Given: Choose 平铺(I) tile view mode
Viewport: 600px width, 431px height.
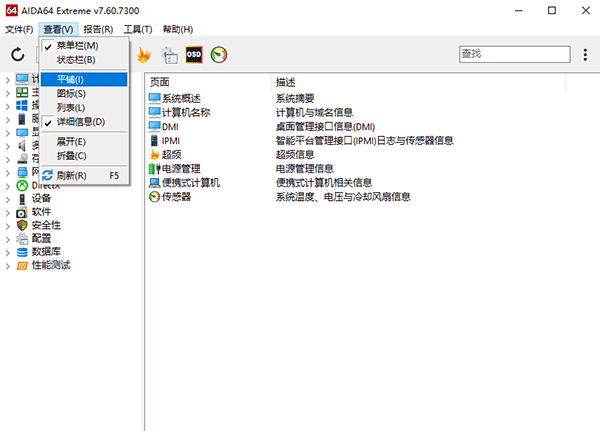Looking at the screenshot, I should pyautogui.click(x=84, y=80).
